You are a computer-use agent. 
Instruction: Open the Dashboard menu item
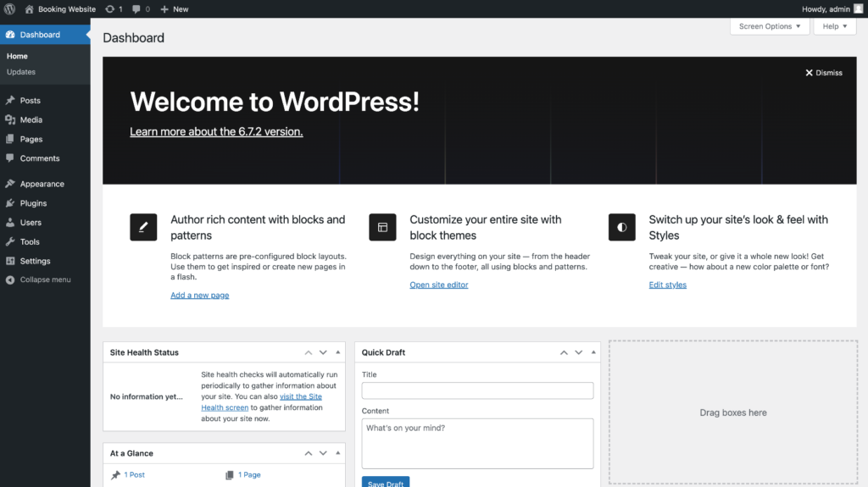[x=45, y=35]
